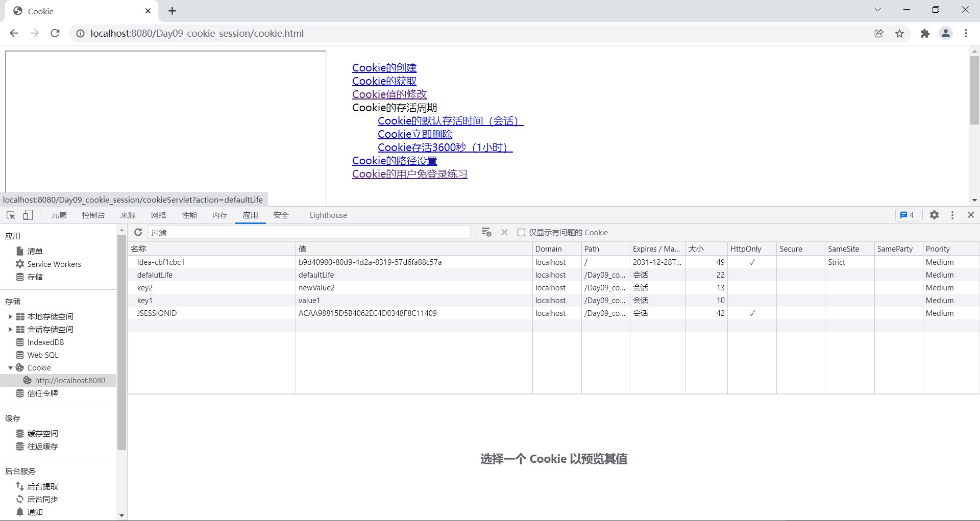This screenshot has height=521, width=980.
Task: Open 通知 notifications item
Action: [35, 512]
